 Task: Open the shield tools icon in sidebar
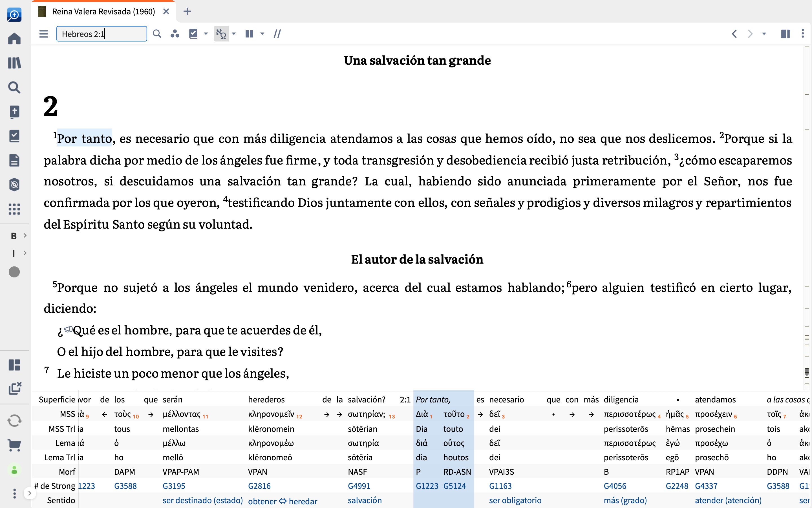pos(14,185)
